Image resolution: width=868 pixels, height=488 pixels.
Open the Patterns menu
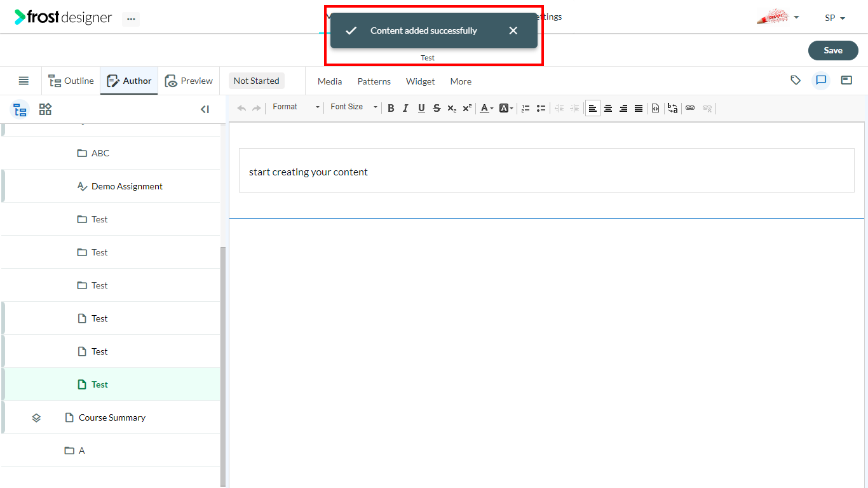(x=374, y=81)
